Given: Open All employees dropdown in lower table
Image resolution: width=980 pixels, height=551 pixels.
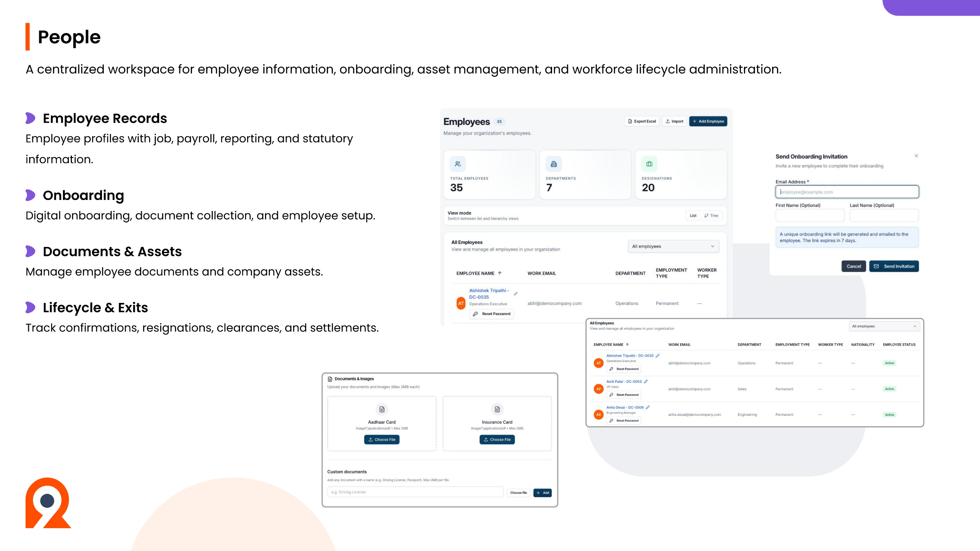Looking at the screenshot, I should click(884, 326).
